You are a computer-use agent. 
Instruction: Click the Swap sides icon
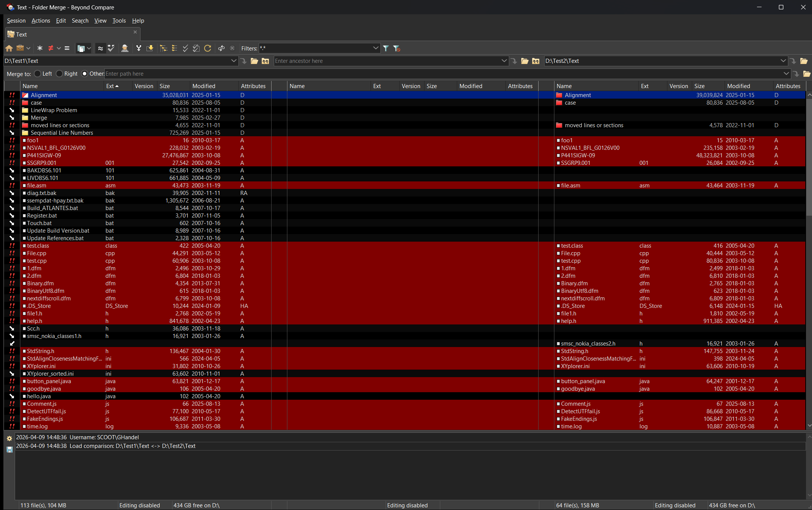coord(221,48)
